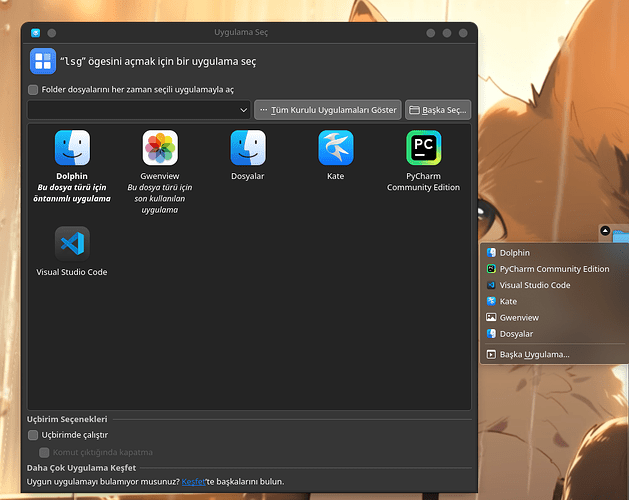Select Kate in the context menu
This screenshot has width=629, height=500.
point(508,301)
